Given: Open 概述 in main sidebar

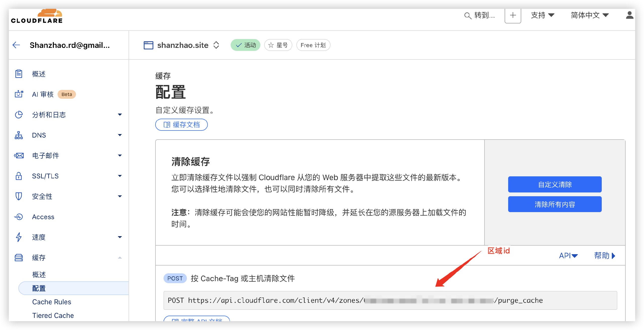Looking at the screenshot, I should [x=39, y=74].
